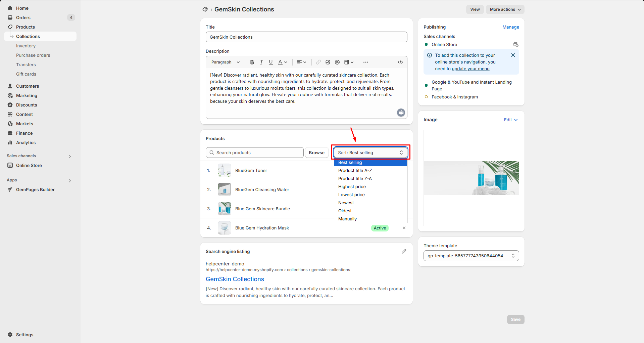Choose Manually from the sort list
This screenshot has height=343, width=644.
pos(347,219)
